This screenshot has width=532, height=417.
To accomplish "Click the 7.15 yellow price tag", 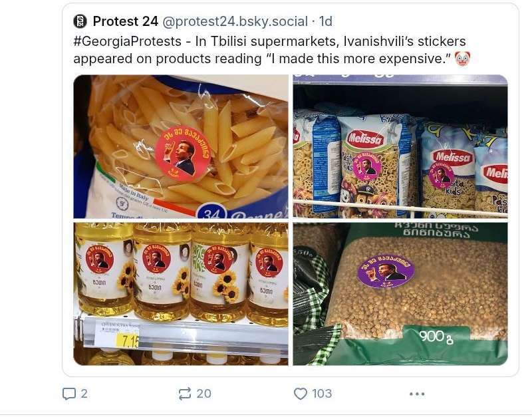I will click(x=128, y=341).
